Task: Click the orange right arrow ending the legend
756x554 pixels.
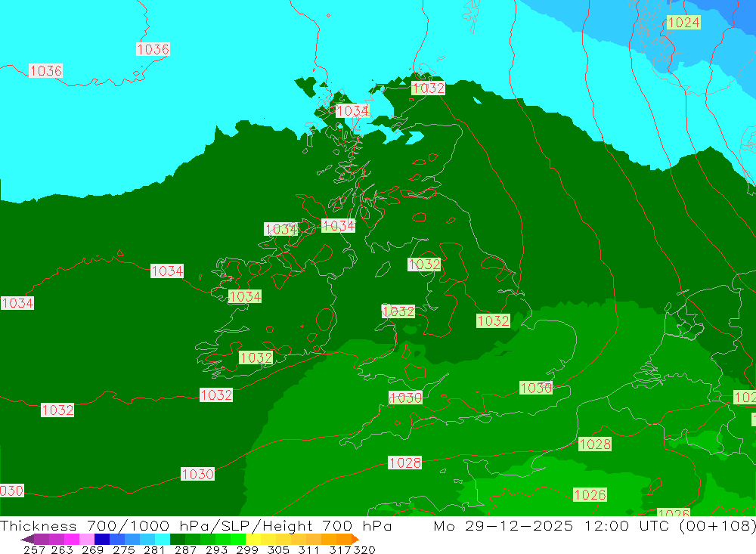Action: point(355,539)
